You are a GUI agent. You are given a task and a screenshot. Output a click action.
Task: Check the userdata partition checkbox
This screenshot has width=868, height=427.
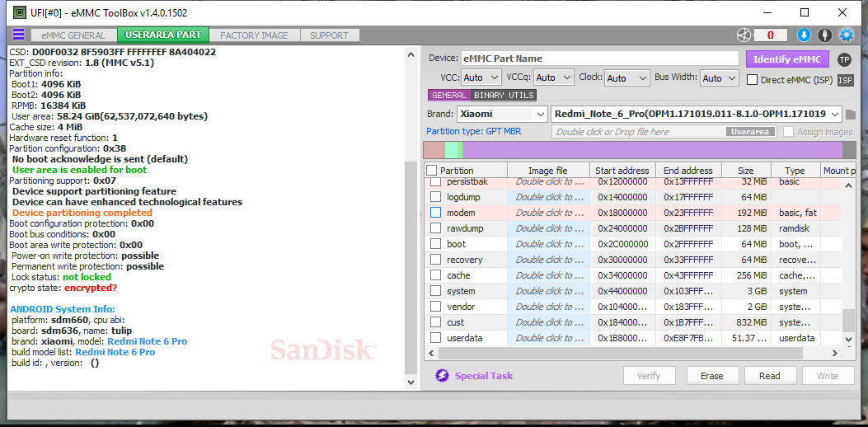(x=436, y=338)
